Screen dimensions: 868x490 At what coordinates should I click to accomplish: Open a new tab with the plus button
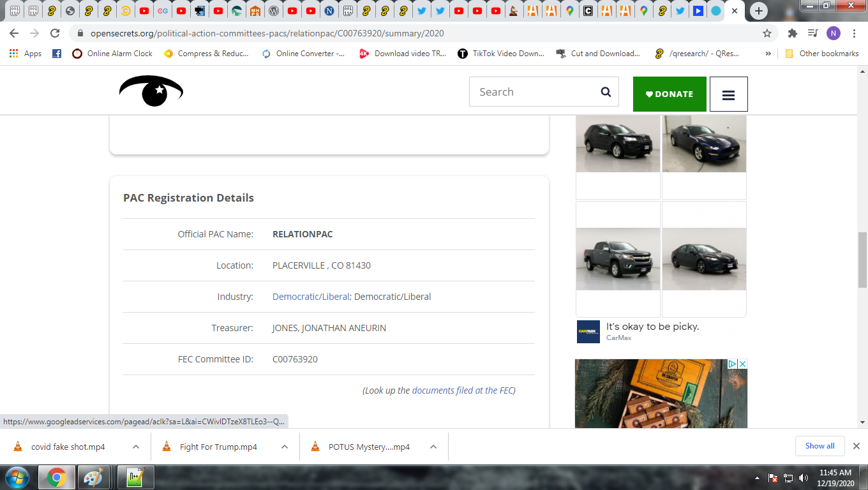(x=758, y=11)
